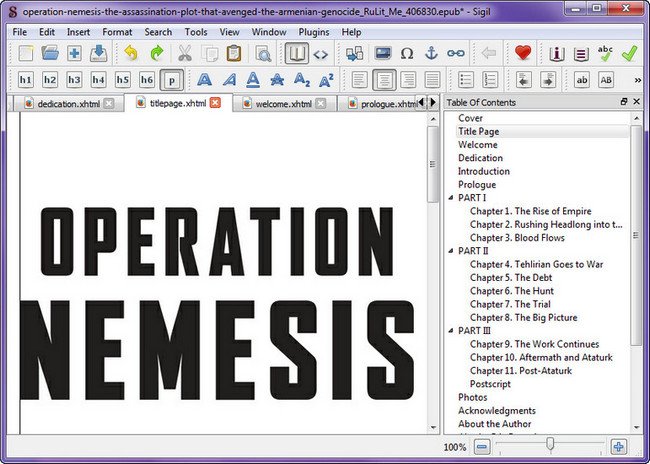
Task: Decrease indent level
Action: 524,80
